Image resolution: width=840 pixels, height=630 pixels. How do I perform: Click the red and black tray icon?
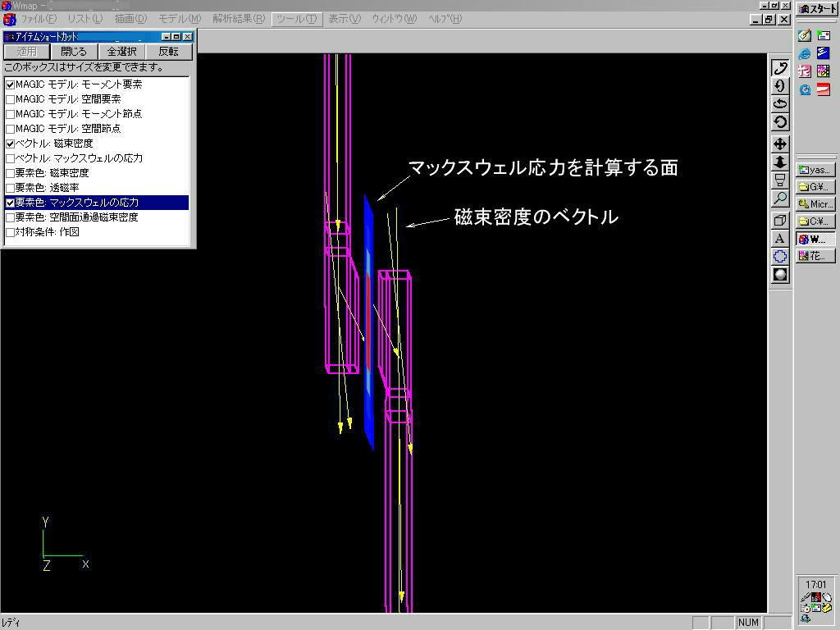point(816,597)
